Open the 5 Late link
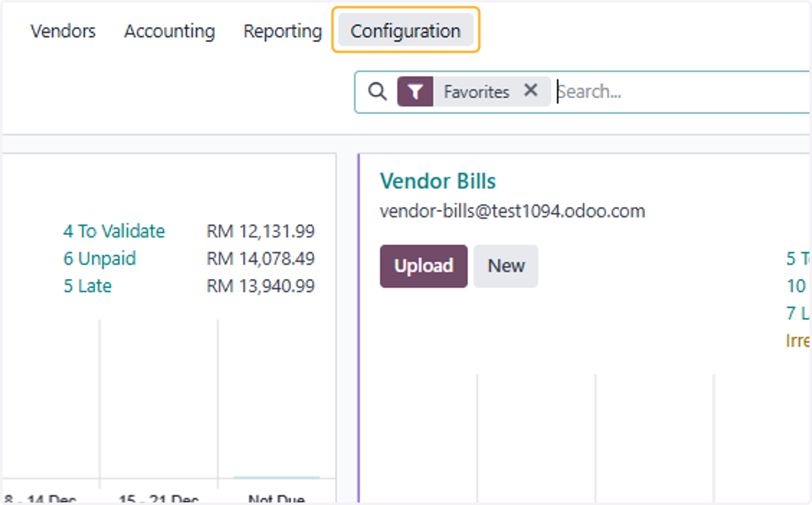The image size is (812, 505). [87, 286]
